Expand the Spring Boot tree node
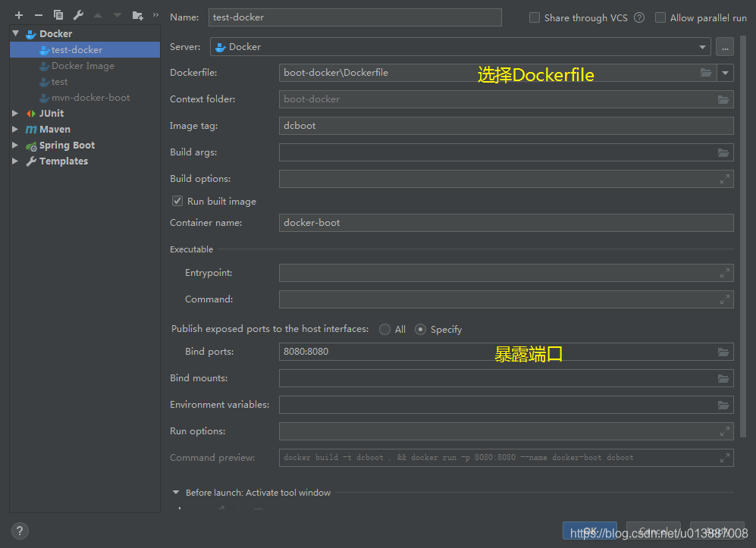756x548 pixels. (15, 145)
